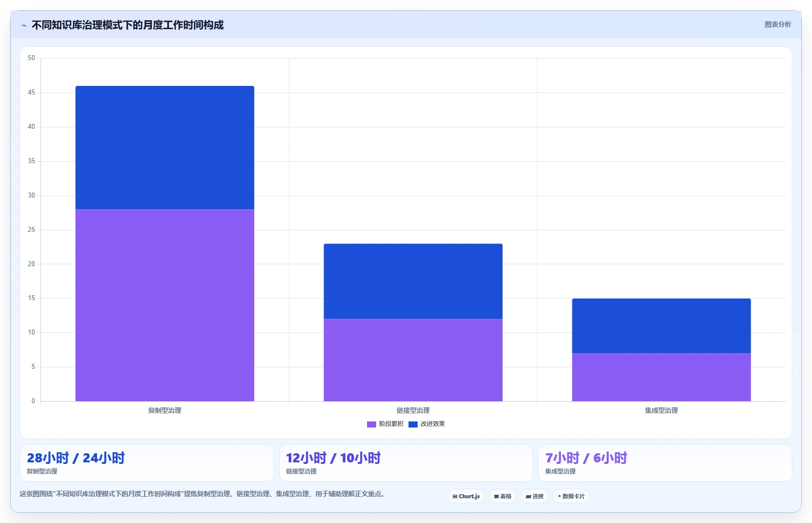The height and width of the screenshot is (523, 812).
Task: Toggle the 阶段累积 legend purple swatch
Action: pos(372,424)
